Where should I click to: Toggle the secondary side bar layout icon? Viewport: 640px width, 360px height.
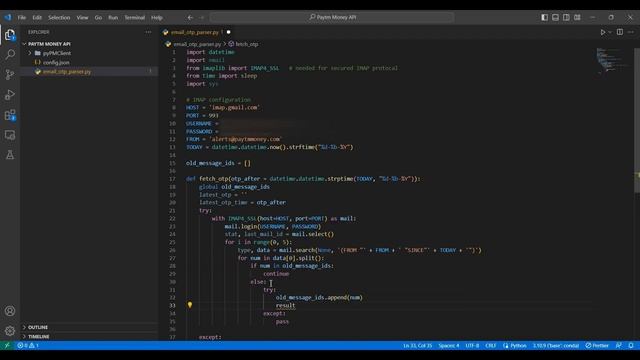click(x=566, y=18)
